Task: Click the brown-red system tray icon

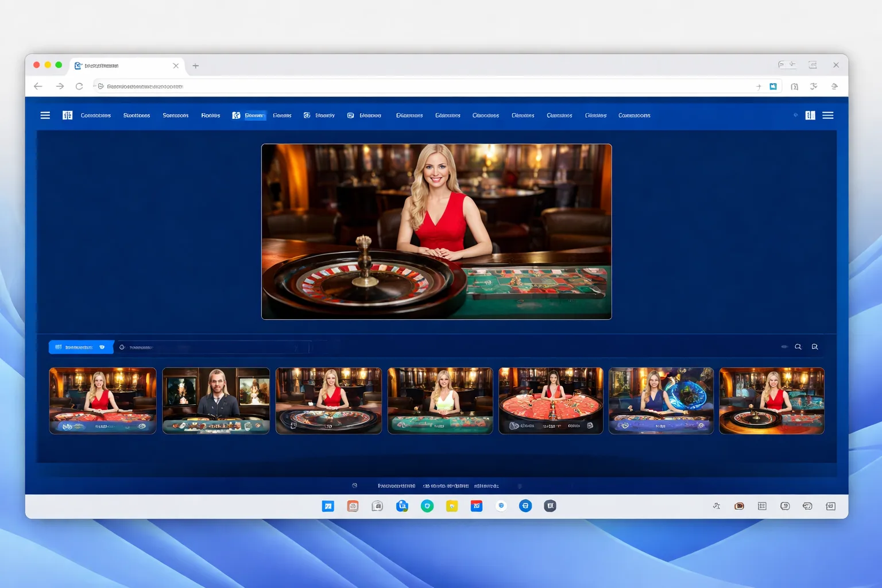Action: click(739, 506)
